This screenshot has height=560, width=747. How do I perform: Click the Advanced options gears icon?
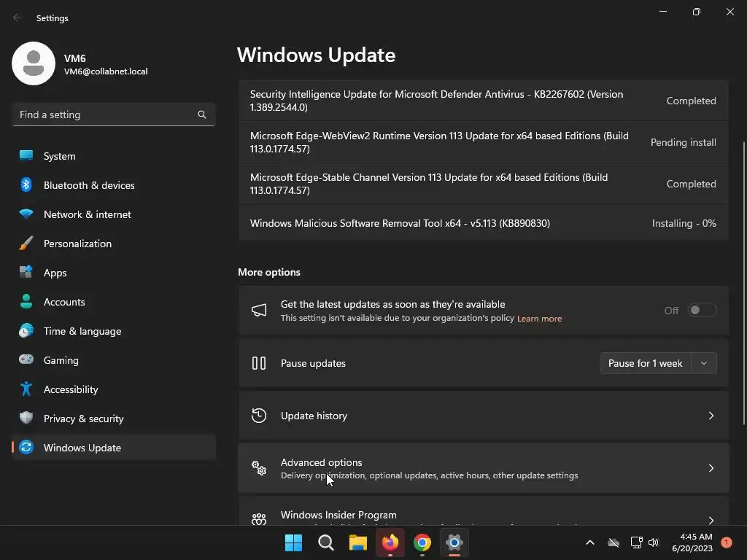pyautogui.click(x=259, y=468)
